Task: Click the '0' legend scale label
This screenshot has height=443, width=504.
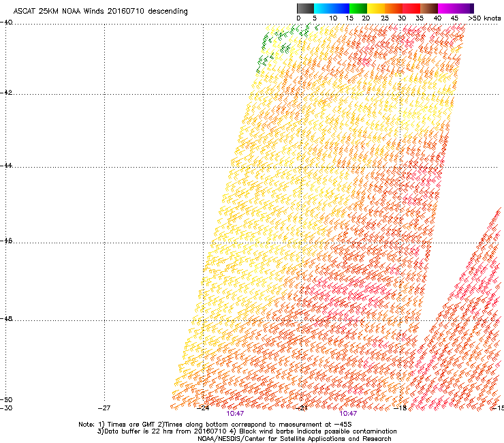Action: point(298,18)
